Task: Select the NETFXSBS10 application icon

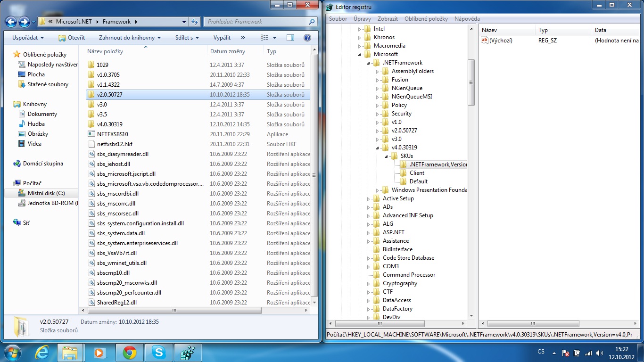Action: 91,134
